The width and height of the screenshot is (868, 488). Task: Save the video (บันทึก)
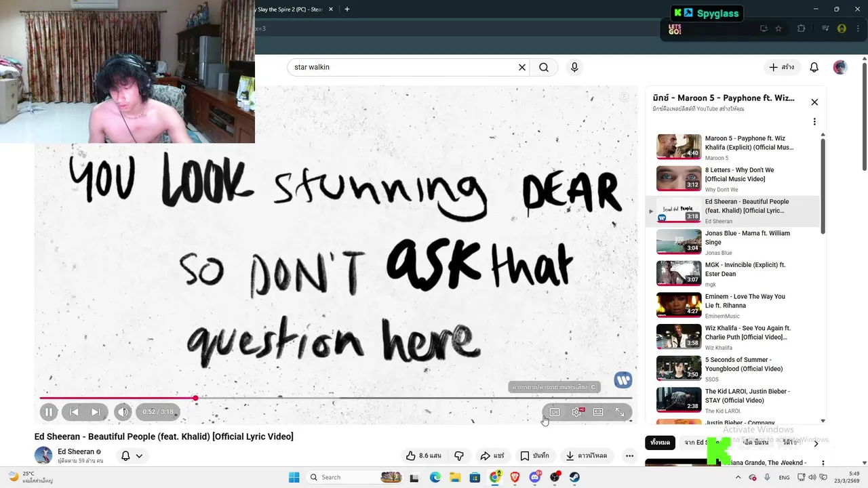click(x=535, y=456)
